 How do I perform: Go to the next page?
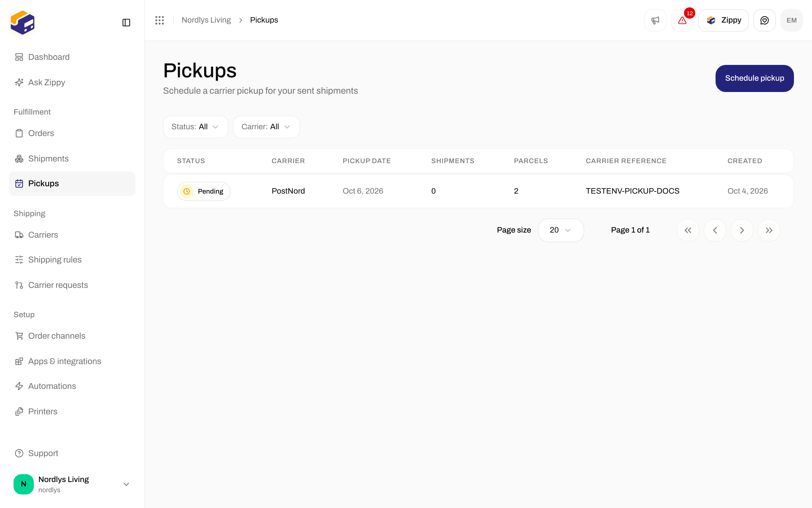(x=742, y=230)
